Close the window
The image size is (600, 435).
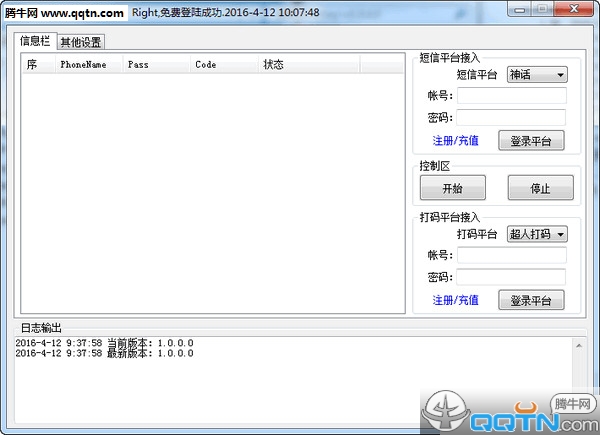tap(574, 9)
